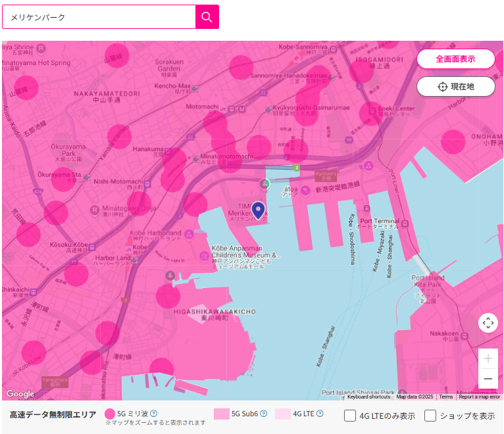Focus the メリケンパーク search field
The width and height of the screenshot is (504, 434).
point(99,17)
